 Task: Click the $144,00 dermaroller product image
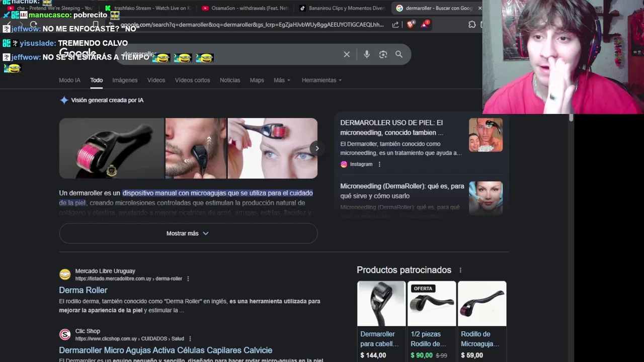[381, 304]
